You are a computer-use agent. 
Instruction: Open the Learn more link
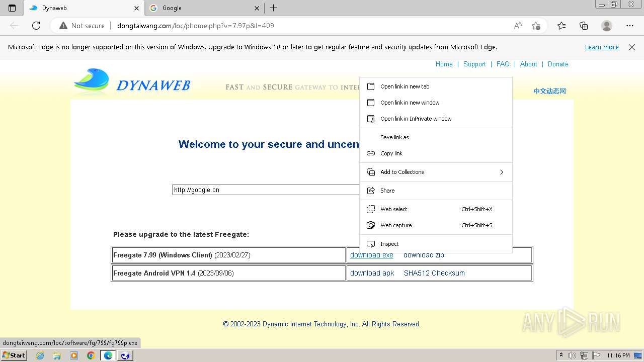pyautogui.click(x=602, y=47)
